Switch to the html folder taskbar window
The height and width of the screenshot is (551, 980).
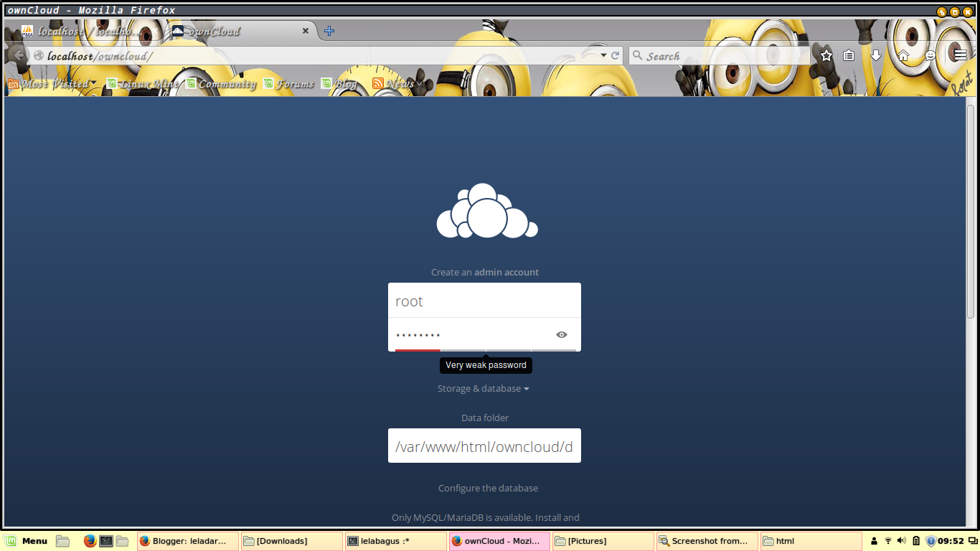pyautogui.click(x=811, y=541)
